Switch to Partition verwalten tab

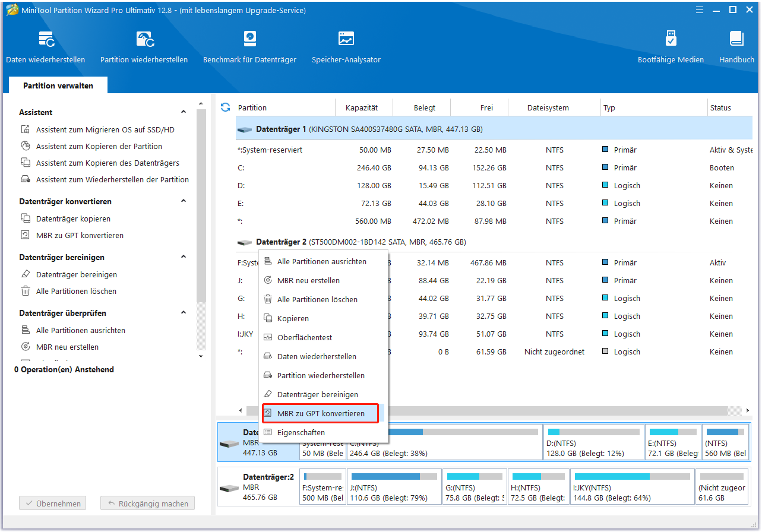pyautogui.click(x=58, y=85)
